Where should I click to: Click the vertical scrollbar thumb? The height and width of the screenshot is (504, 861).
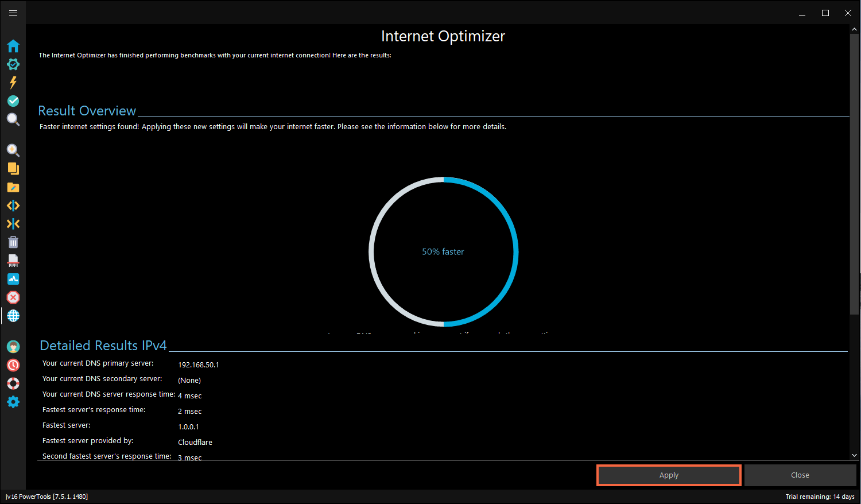click(854, 173)
